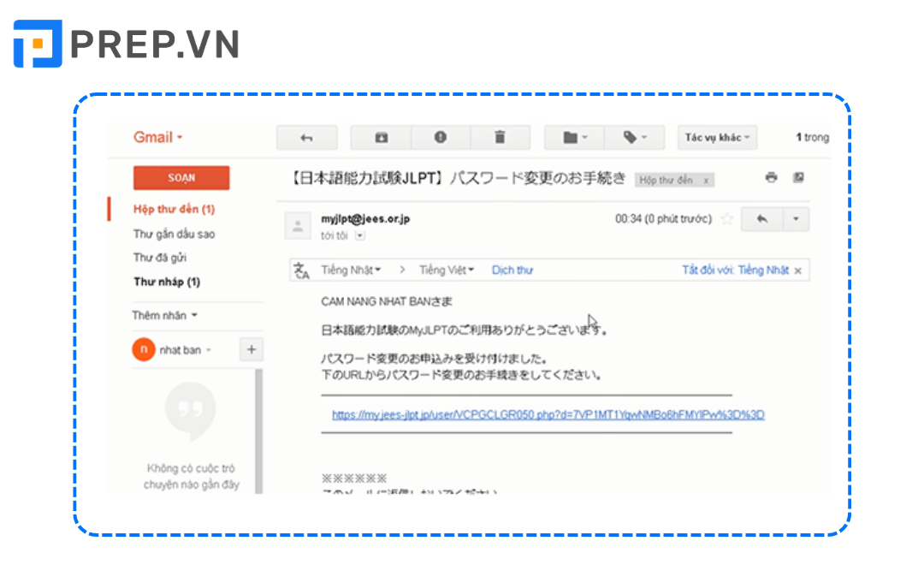Click the chat panel vertical scrollbar

click(x=258, y=431)
